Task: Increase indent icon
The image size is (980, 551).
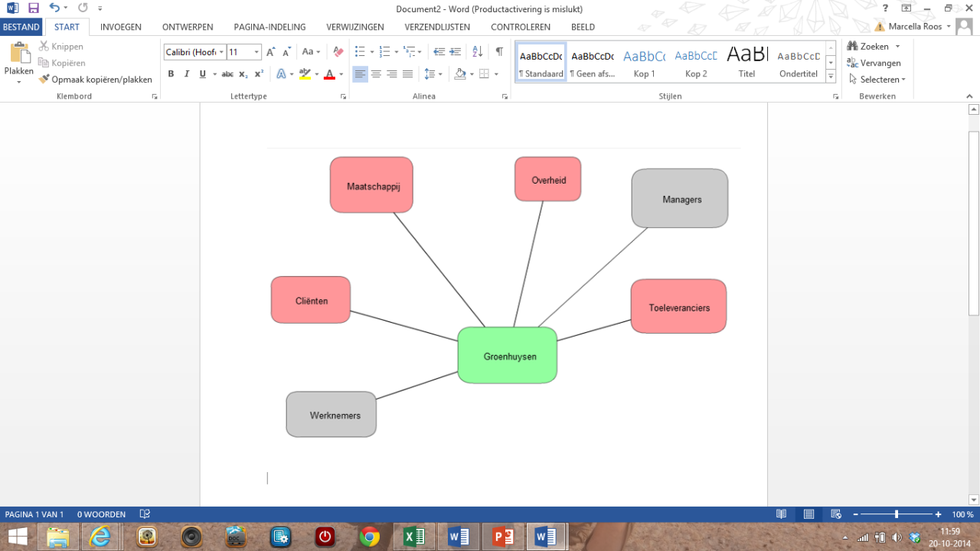Action: 455,52
